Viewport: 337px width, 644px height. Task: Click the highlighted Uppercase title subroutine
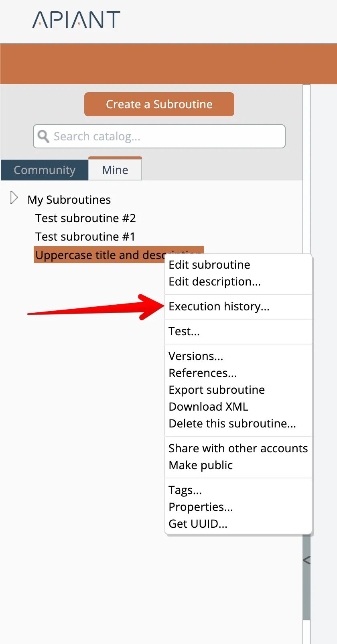pyautogui.click(x=99, y=255)
